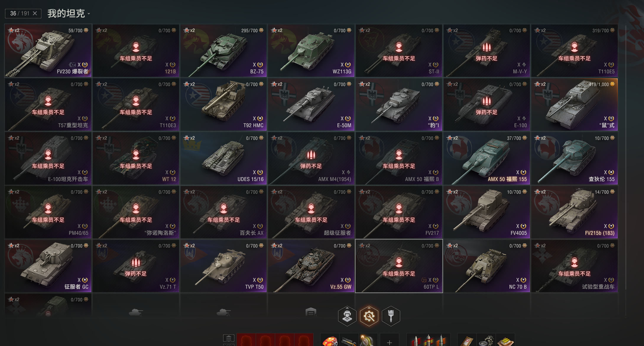644x346 pixels.
Task: Click the 我的坦克 title
Action: click(x=66, y=13)
